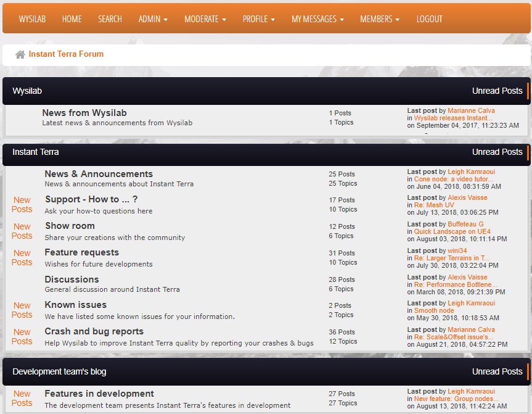Open the News from Wysilab board
The width and height of the screenshot is (532, 414).
(84, 113)
